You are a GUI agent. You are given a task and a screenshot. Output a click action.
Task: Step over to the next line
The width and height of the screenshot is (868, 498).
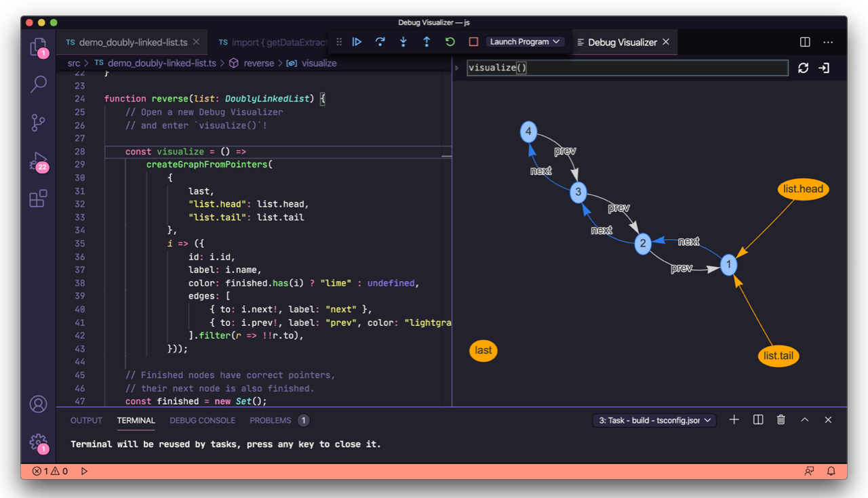point(380,41)
